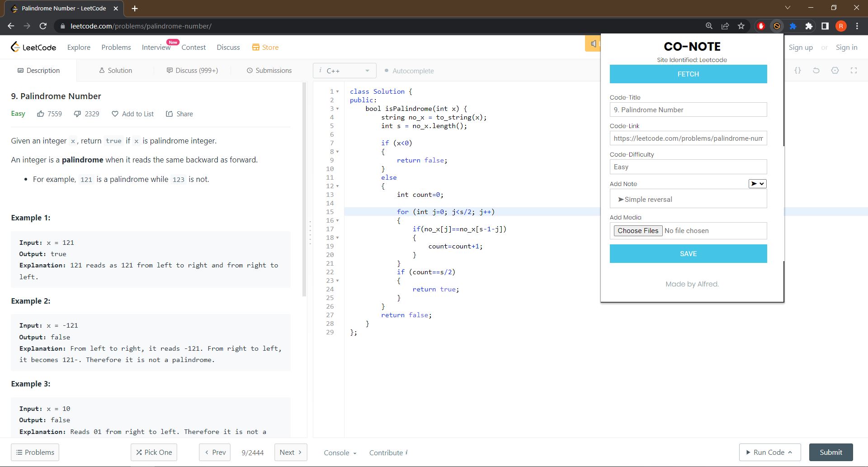Reset code with the revert icon
This screenshot has width=868, height=467.
816,71
